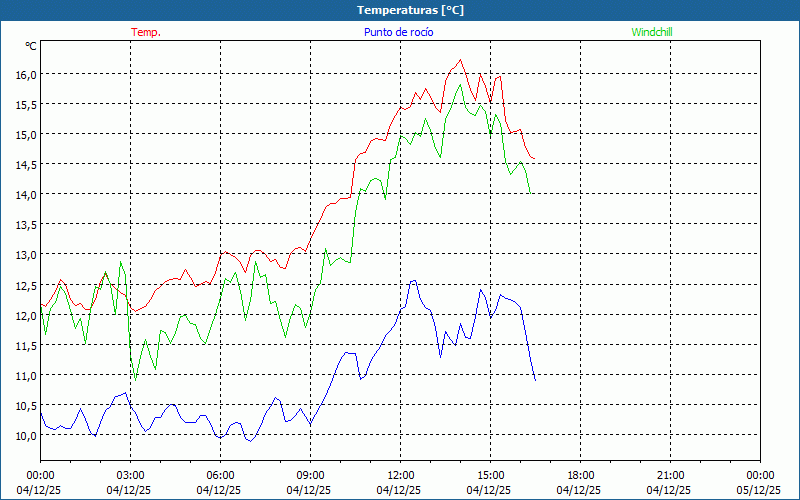Click the 15,5 y-axis value
Viewport: 800px width, 500px height.
(x=27, y=105)
